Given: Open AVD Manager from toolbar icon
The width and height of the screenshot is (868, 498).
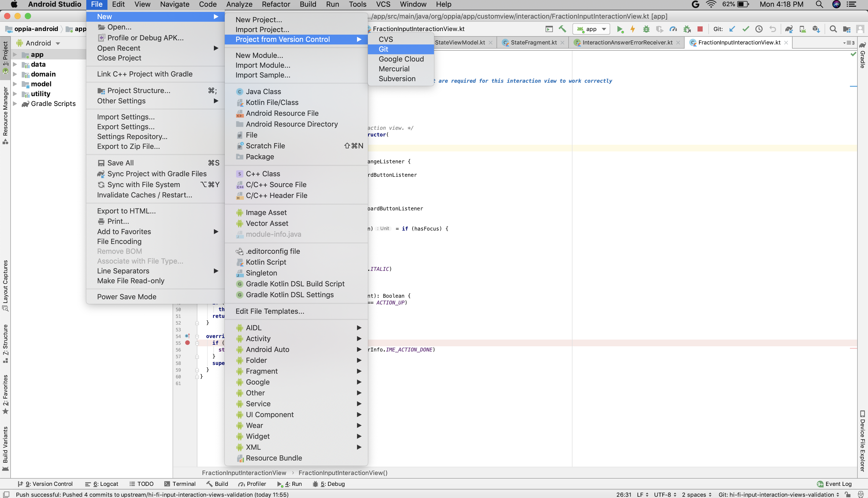Looking at the screenshot, I should tap(802, 29).
